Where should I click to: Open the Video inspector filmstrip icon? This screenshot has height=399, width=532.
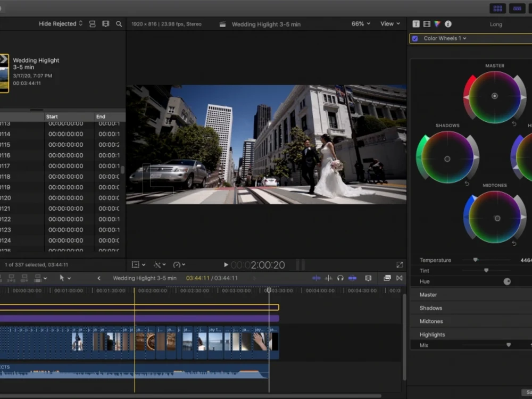pos(427,24)
